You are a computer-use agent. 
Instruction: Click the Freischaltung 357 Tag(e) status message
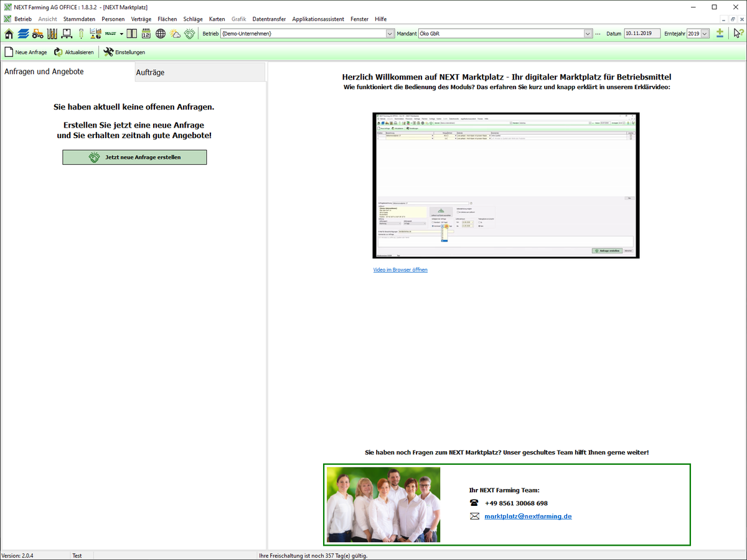point(313,556)
